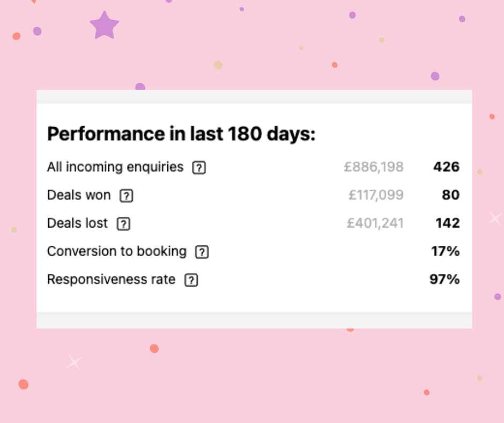
Task: Select the 97% responsiveness figure
Action: tap(444, 279)
